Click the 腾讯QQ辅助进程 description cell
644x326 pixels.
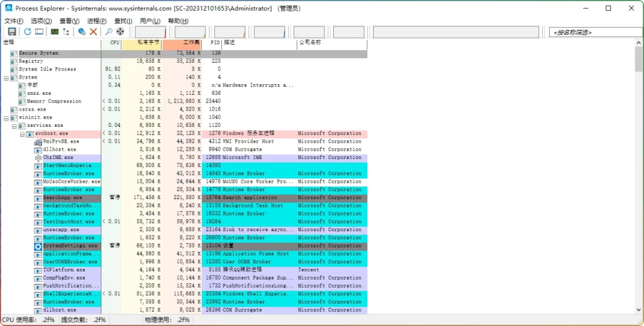tap(242, 270)
